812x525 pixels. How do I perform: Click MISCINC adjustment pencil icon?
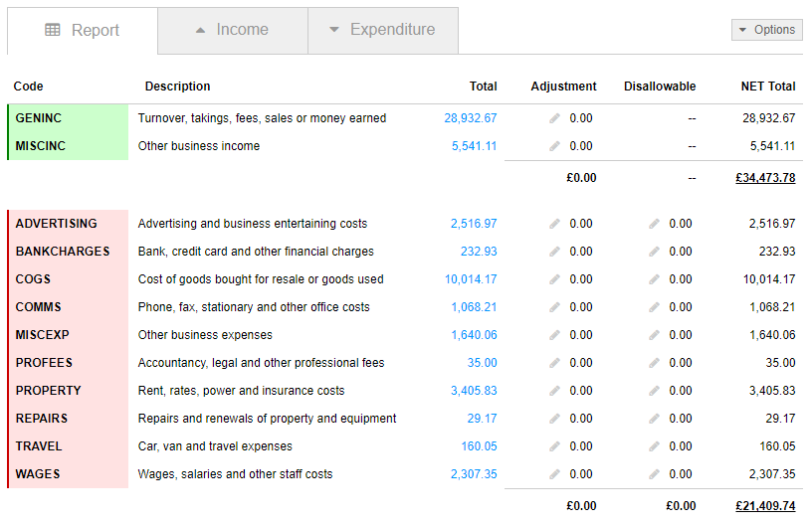tap(555, 146)
